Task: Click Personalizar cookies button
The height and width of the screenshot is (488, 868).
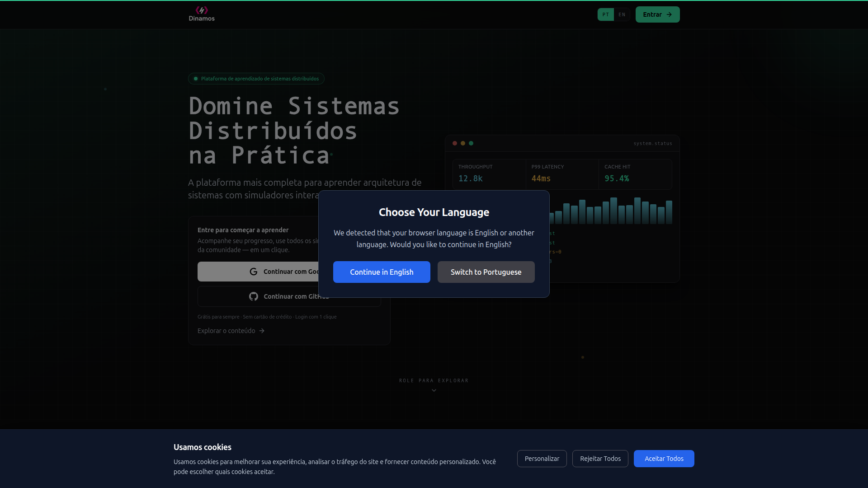Action: coord(542,459)
